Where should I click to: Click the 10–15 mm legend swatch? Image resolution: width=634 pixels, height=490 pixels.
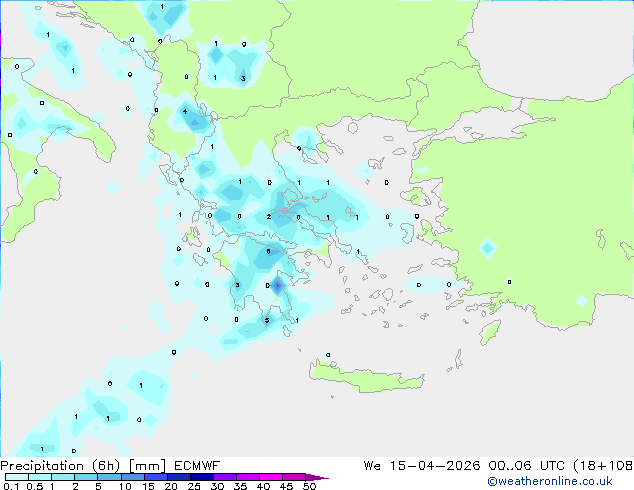132,477
